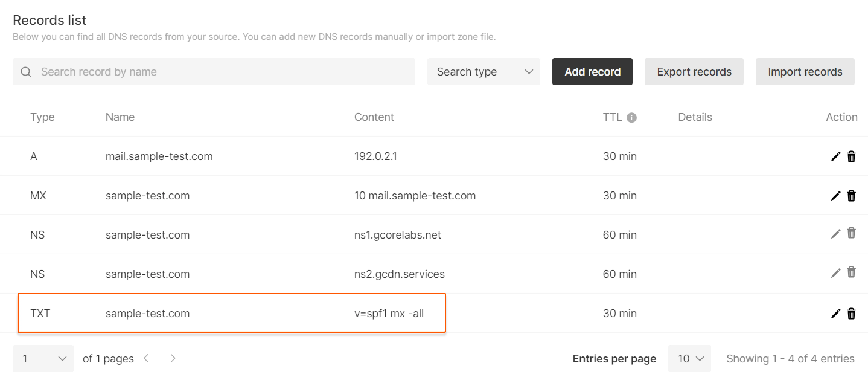The width and height of the screenshot is (868, 386).
Task: Open the Search type dropdown
Action: click(x=483, y=71)
